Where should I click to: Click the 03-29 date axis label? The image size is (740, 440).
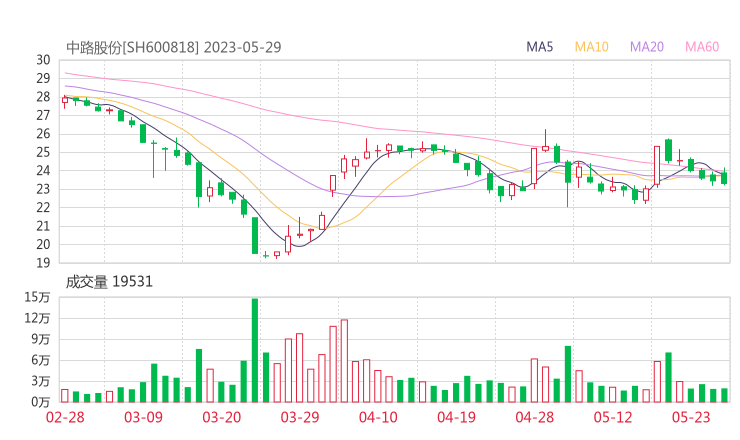[300, 417]
